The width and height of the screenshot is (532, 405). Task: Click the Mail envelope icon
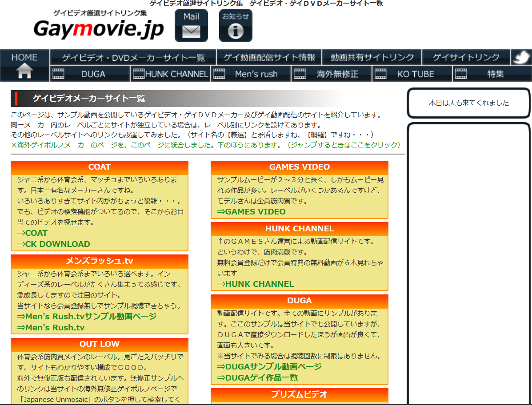[191, 26]
